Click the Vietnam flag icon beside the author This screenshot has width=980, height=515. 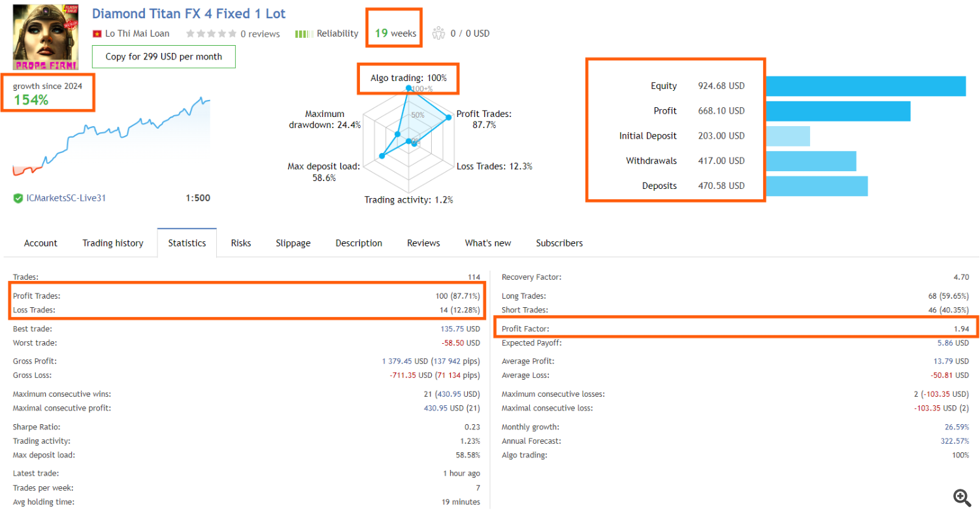[x=97, y=33]
